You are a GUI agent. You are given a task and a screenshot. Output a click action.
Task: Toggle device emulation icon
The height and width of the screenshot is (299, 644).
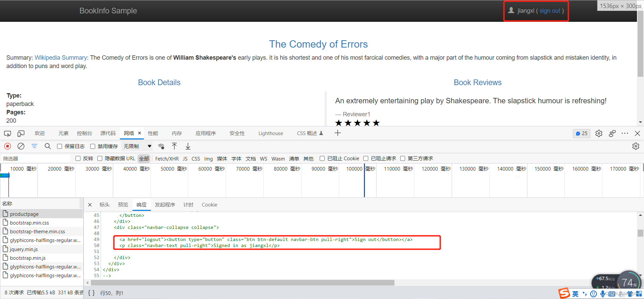pyautogui.click(x=21, y=133)
